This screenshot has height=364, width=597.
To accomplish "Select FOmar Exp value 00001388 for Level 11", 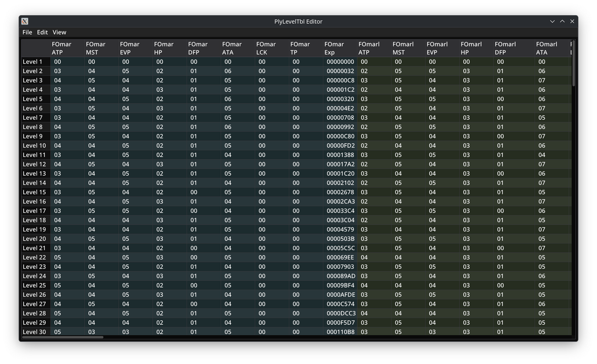I will [340, 155].
